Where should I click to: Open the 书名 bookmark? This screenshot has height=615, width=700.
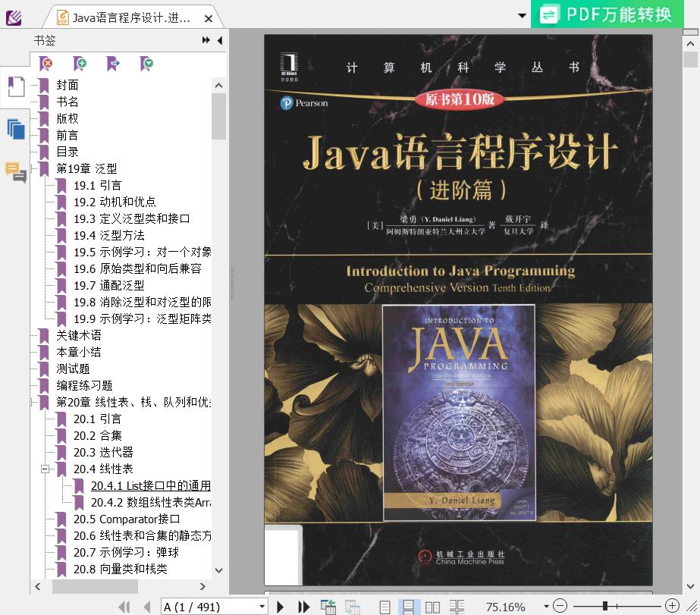tap(67, 102)
